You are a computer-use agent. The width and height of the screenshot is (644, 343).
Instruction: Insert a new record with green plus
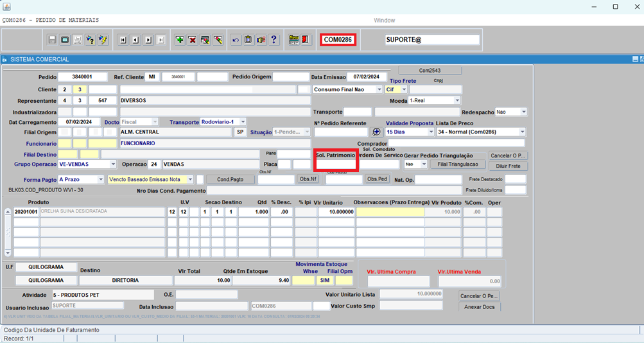tap(180, 40)
